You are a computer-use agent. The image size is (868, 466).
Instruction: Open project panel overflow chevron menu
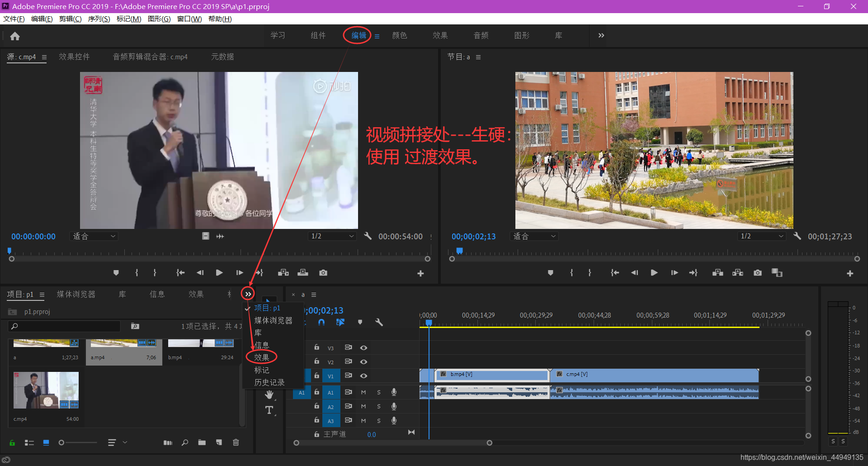coord(248,294)
